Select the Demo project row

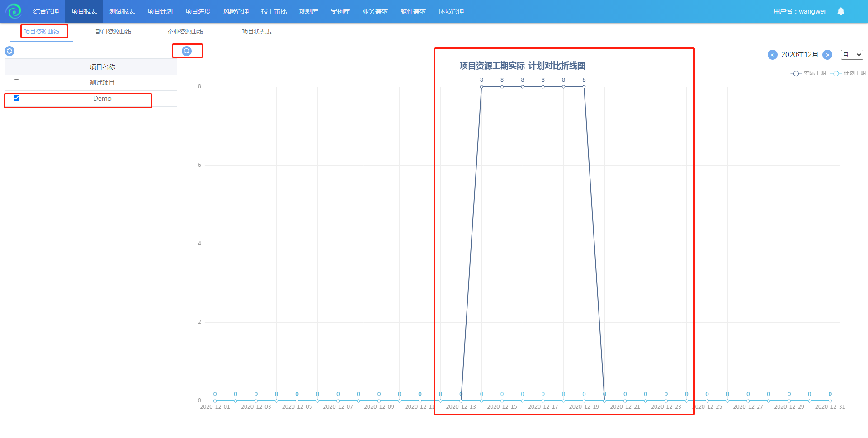(102, 99)
